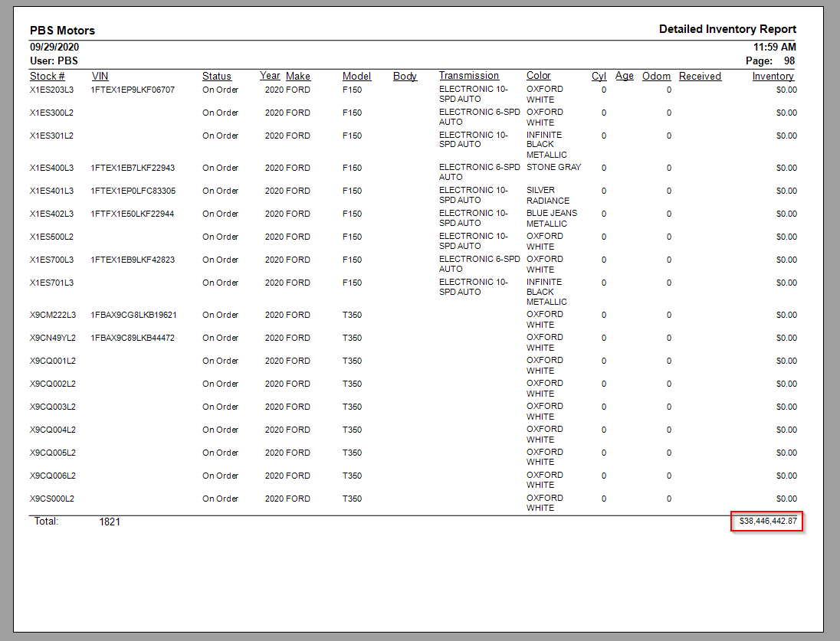Select stock number X1ES401L3
This screenshot has width=840, height=641.
pos(51,191)
